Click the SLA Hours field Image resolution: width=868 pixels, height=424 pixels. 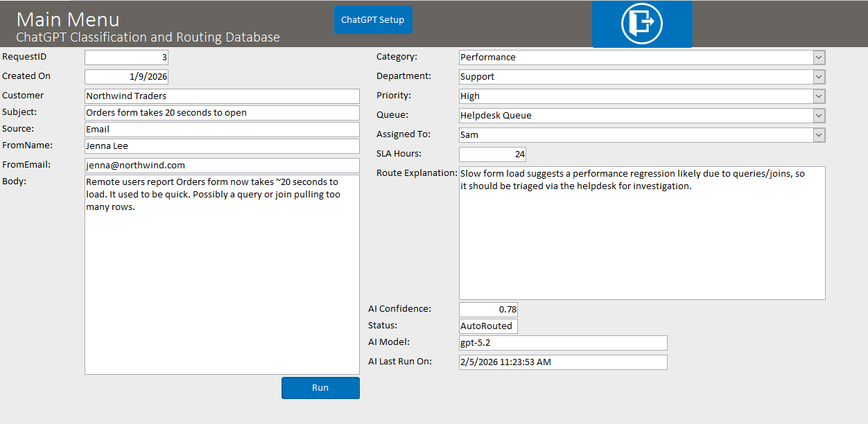click(x=492, y=154)
